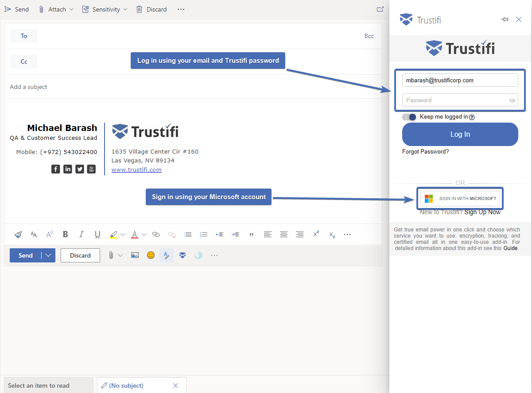Viewport: 532px width, 393px height.
Task: Align text left
Action: coord(268,235)
